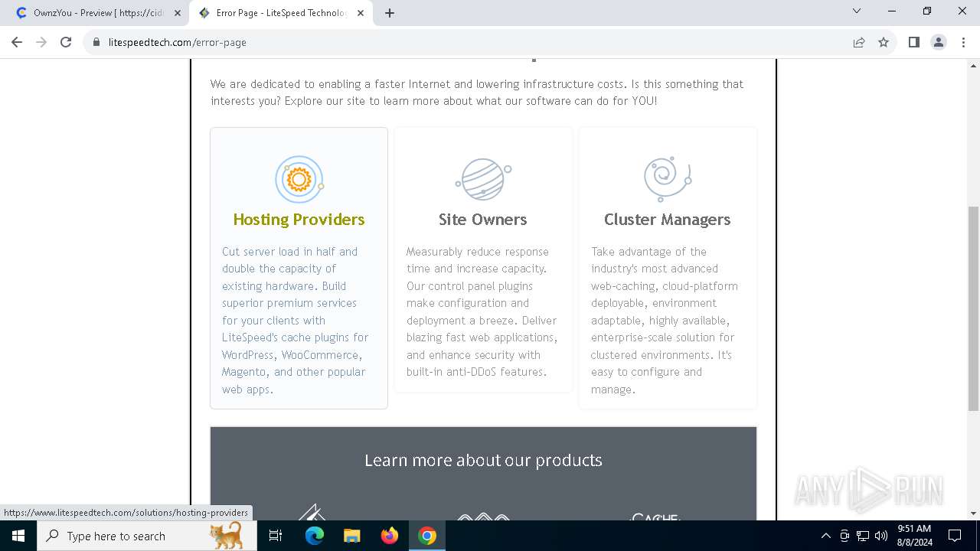This screenshot has width=980, height=551.
Task: Open Chrome's three-dot menu
Action: point(963,42)
